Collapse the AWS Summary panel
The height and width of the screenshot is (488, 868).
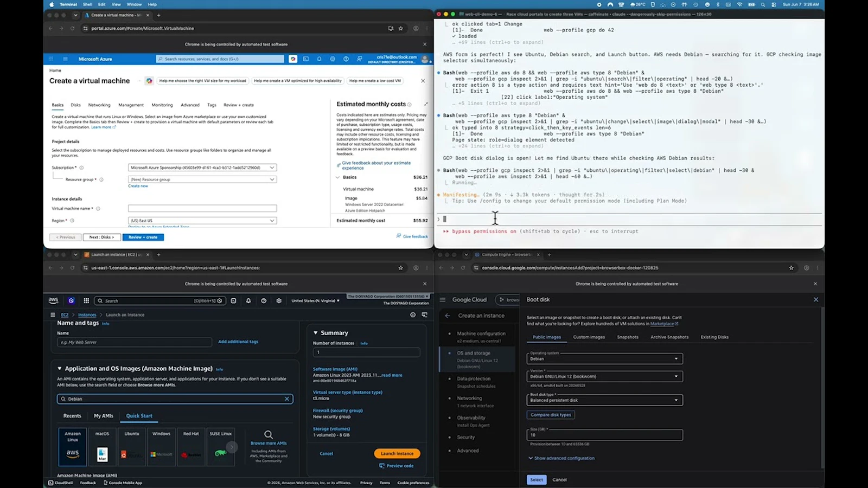pos(316,333)
